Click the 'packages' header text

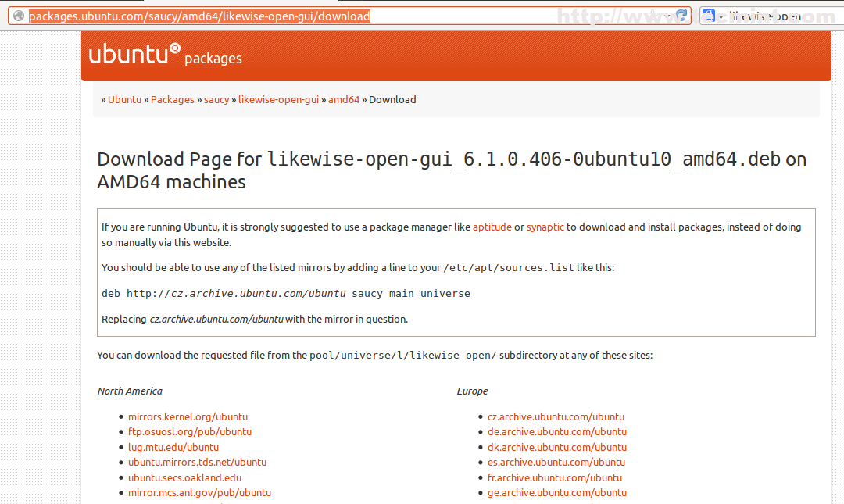click(x=213, y=58)
